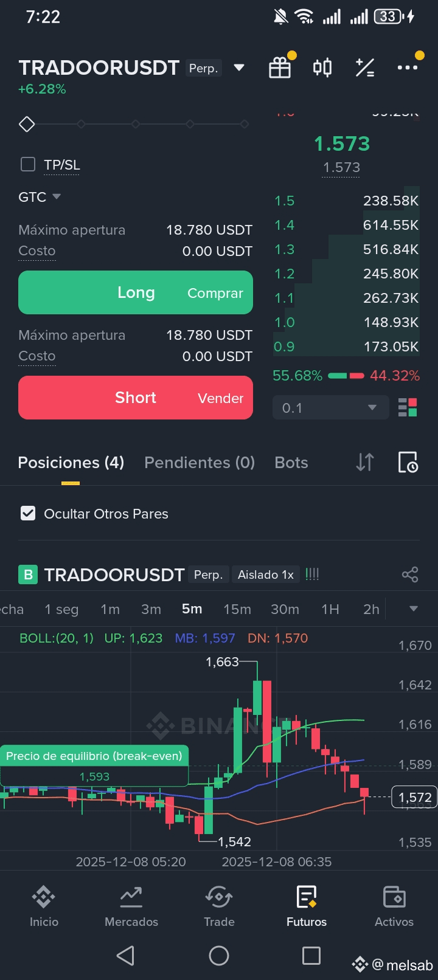Uncheck Ocultar Otros Pares
The height and width of the screenshot is (980, 438).
pos(28,514)
